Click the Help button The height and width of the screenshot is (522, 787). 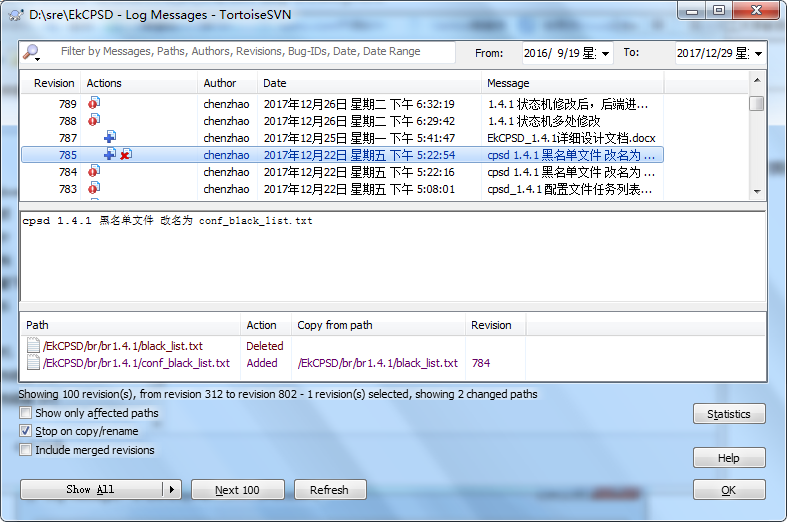(x=729, y=458)
